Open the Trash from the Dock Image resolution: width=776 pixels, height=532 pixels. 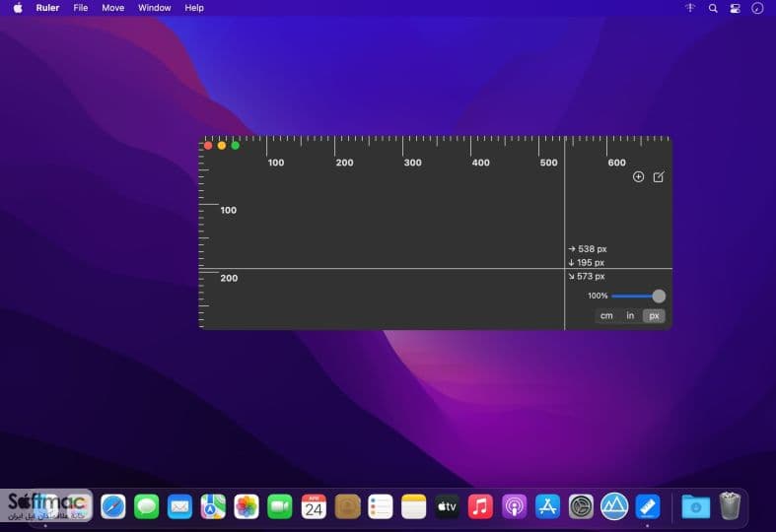[x=730, y=505]
